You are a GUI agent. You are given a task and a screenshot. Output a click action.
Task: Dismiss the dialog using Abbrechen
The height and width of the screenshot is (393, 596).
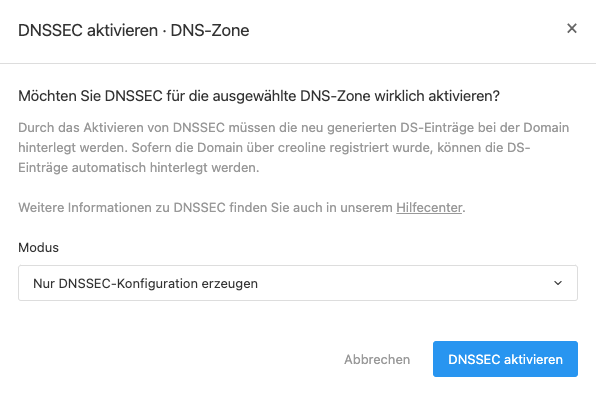[377, 359]
